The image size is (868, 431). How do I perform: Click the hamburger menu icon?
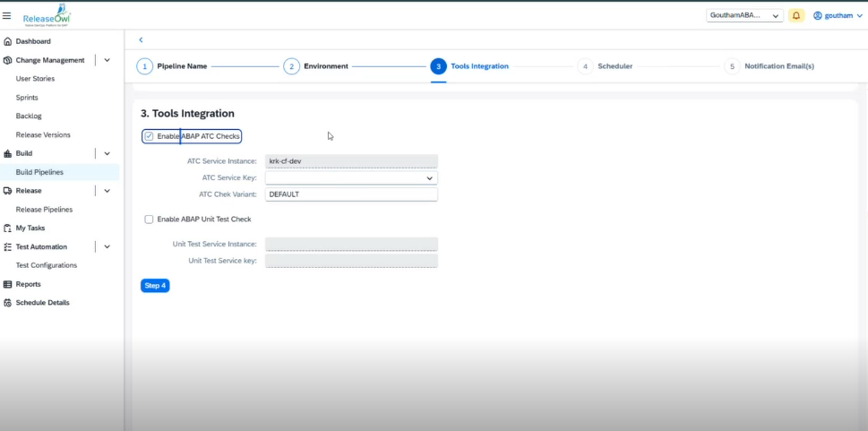pyautogui.click(x=7, y=15)
